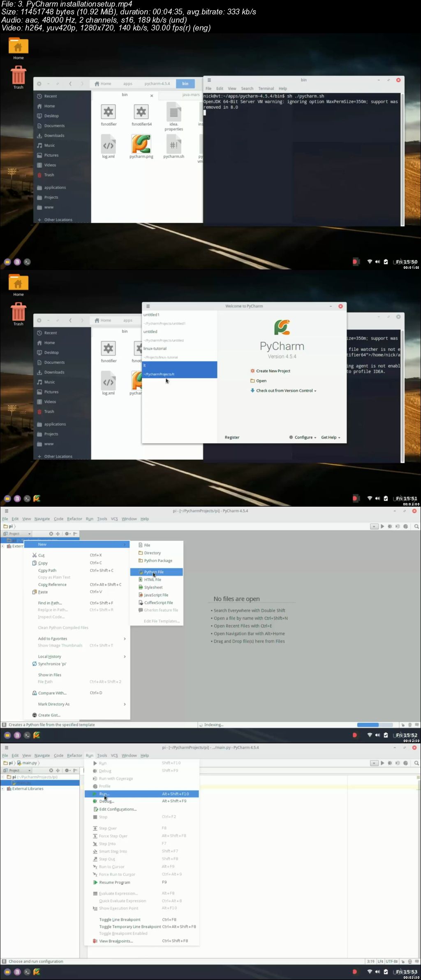Click the highlighted Run... entry with Alt+Shift+F10
This screenshot has height=980, width=421.
tap(142, 794)
